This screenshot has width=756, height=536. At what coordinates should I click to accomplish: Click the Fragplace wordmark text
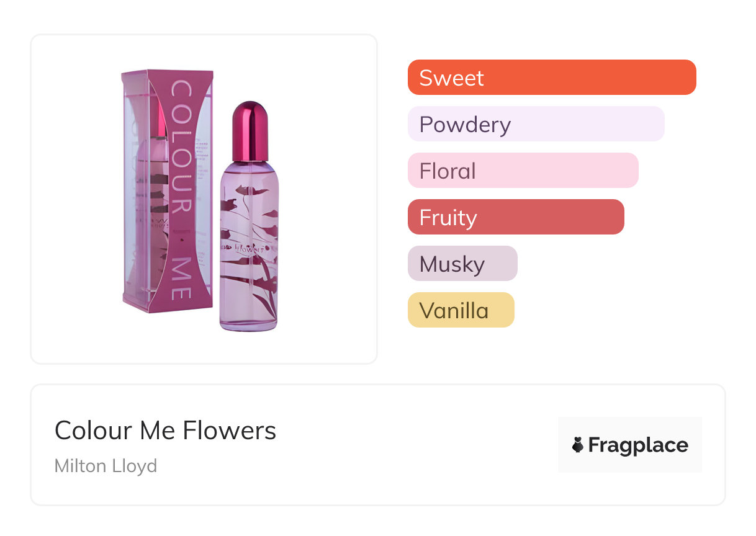638,445
